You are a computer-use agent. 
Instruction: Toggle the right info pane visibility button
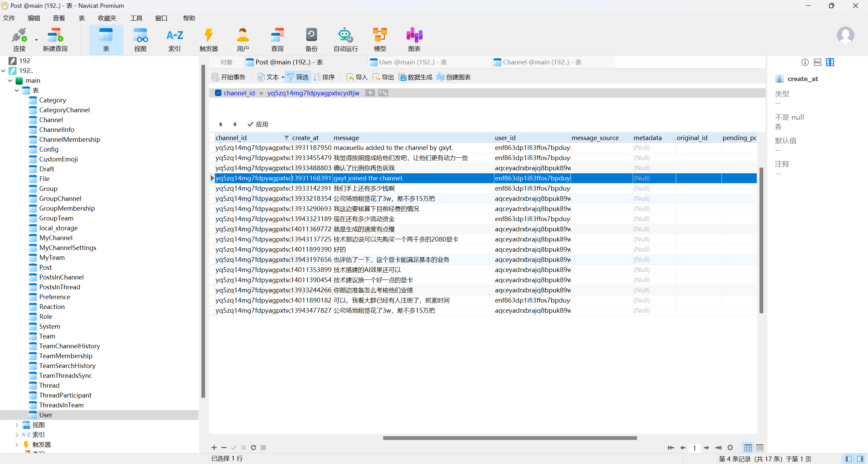point(860,459)
